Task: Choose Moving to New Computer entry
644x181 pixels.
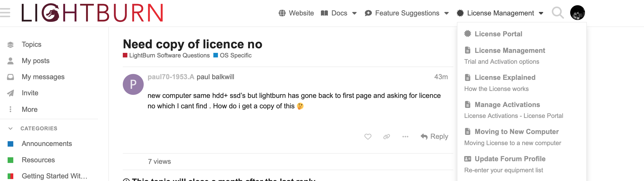Action: click(x=516, y=132)
